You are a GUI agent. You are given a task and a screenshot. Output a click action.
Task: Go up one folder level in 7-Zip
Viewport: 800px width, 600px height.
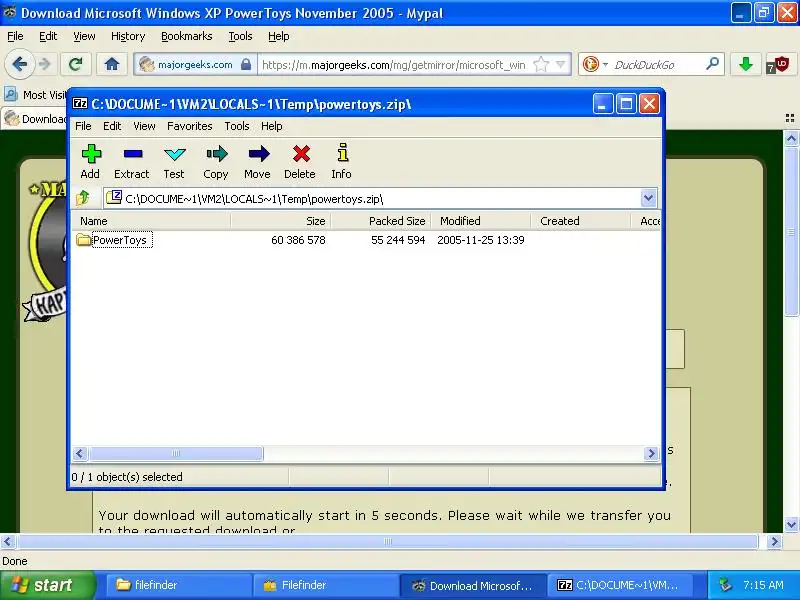(83, 198)
